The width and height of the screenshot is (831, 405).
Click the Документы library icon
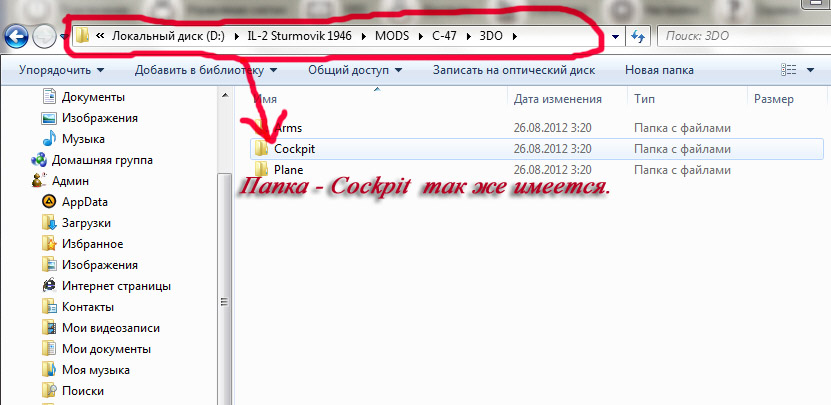[49, 97]
